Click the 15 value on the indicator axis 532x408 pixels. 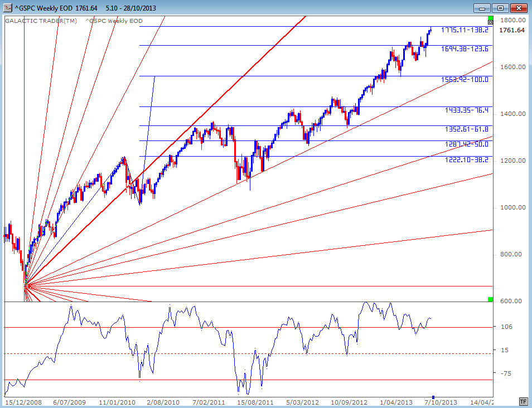point(505,350)
